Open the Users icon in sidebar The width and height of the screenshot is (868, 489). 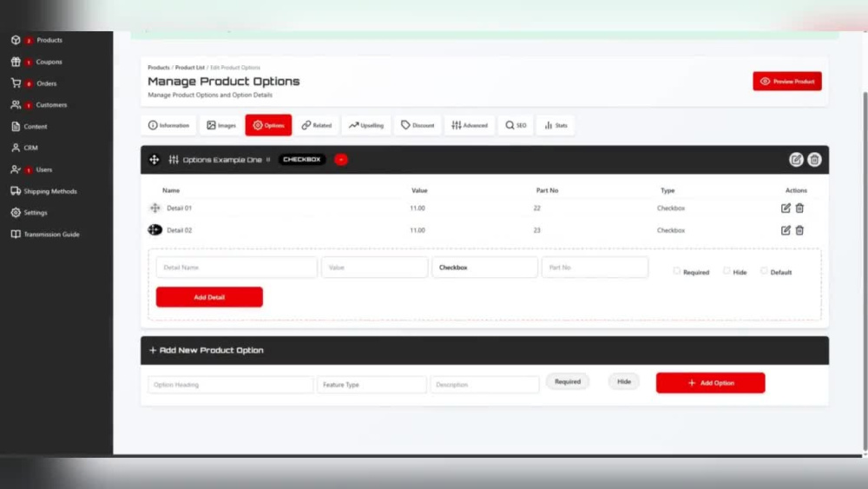(x=16, y=169)
